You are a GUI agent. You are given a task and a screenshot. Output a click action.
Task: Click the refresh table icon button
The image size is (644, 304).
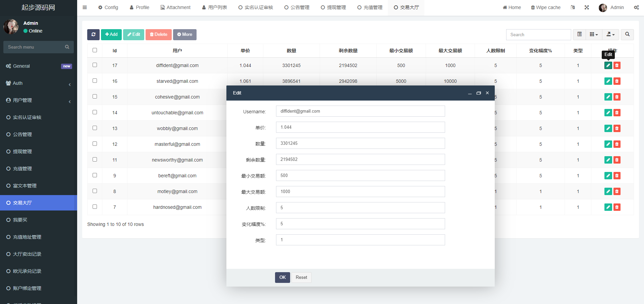tap(93, 35)
